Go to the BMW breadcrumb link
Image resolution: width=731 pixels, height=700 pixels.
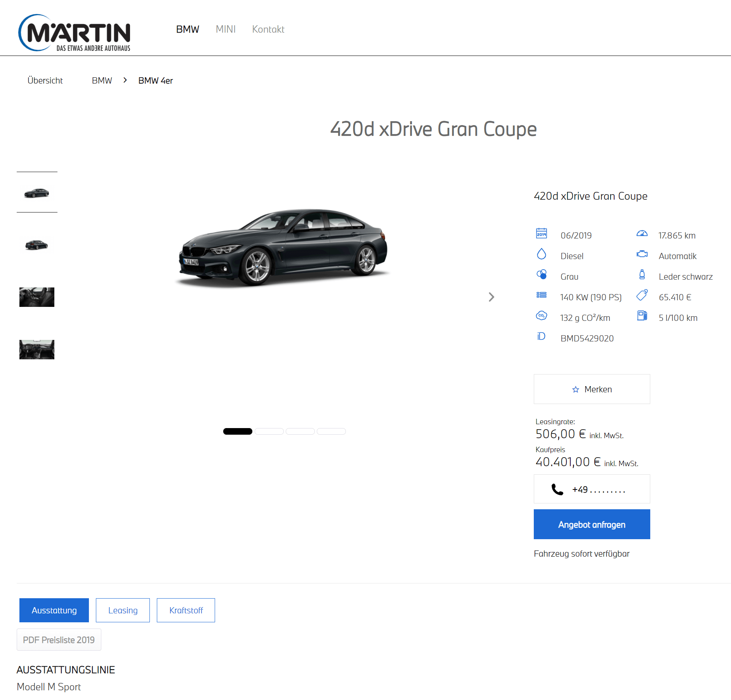click(102, 80)
